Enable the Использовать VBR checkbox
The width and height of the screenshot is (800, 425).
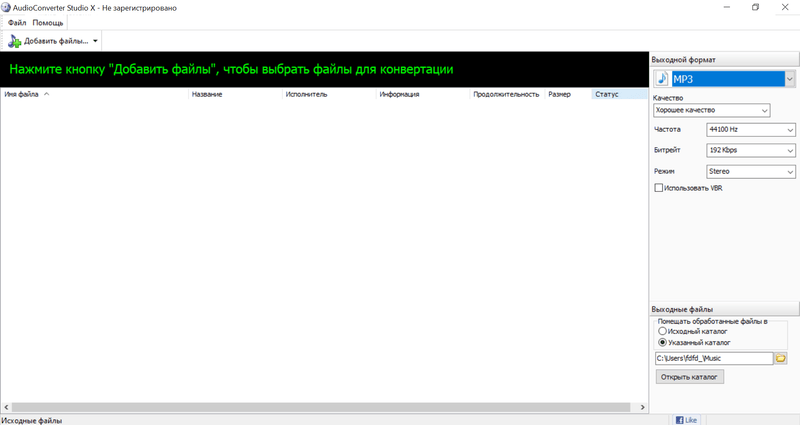[x=659, y=188]
